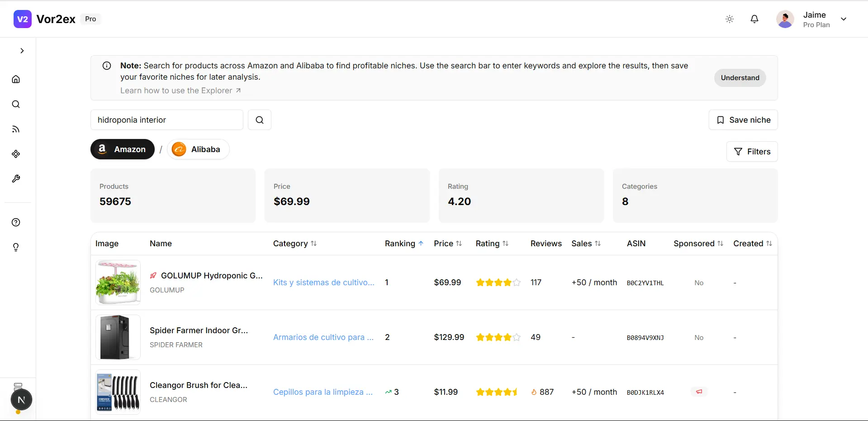Open the lightbulb ideas icon
This screenshot has width=868, height=421.
click(x=16, y=247)
